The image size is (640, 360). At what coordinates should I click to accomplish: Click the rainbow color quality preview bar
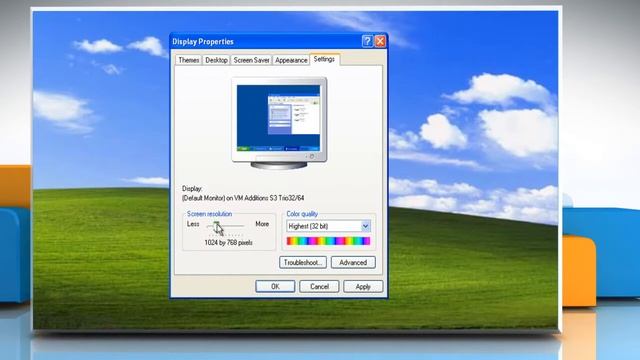(x=328, y=241)
